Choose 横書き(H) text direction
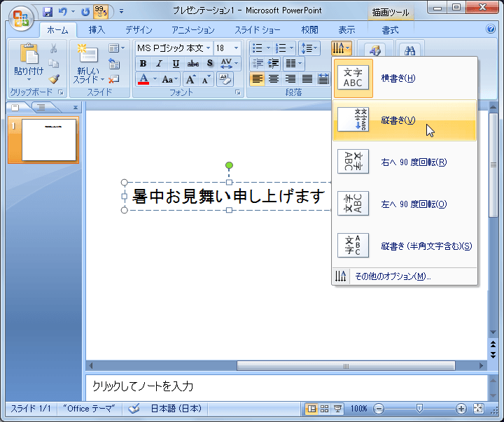504x422 pixels. pos(405,78)
